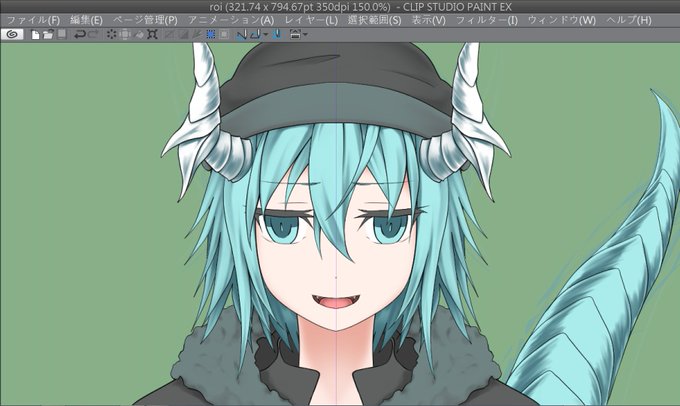Click the title bar text 'roi (321.74 x 794.67pt 350dpi 150.0%)'
Image resolution: width=680 pixels, height=406 pixels.
click(300, 7)
